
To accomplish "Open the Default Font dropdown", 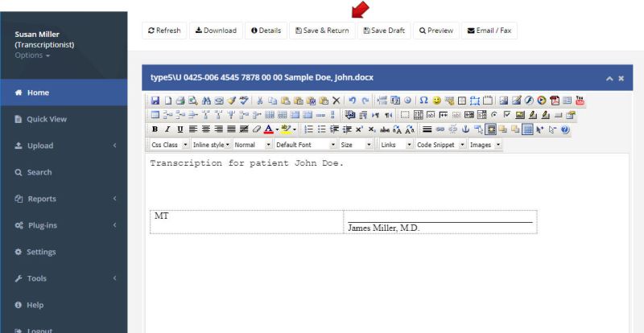I will tap(304, 145).
